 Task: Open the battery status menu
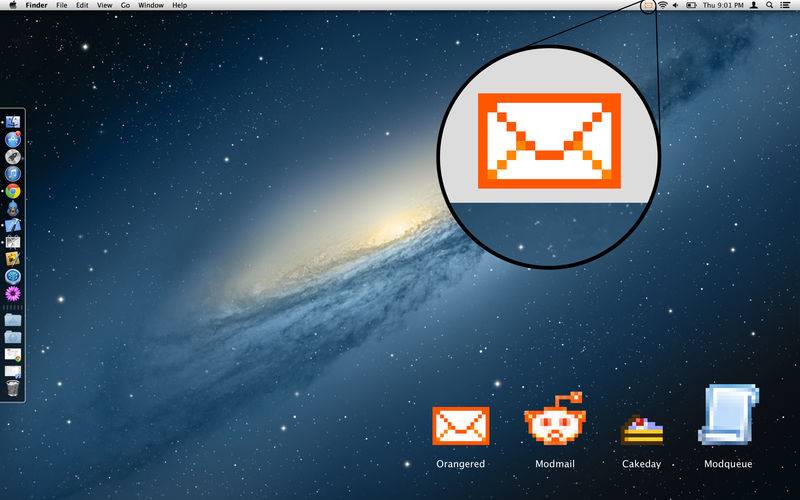(691, 5)
